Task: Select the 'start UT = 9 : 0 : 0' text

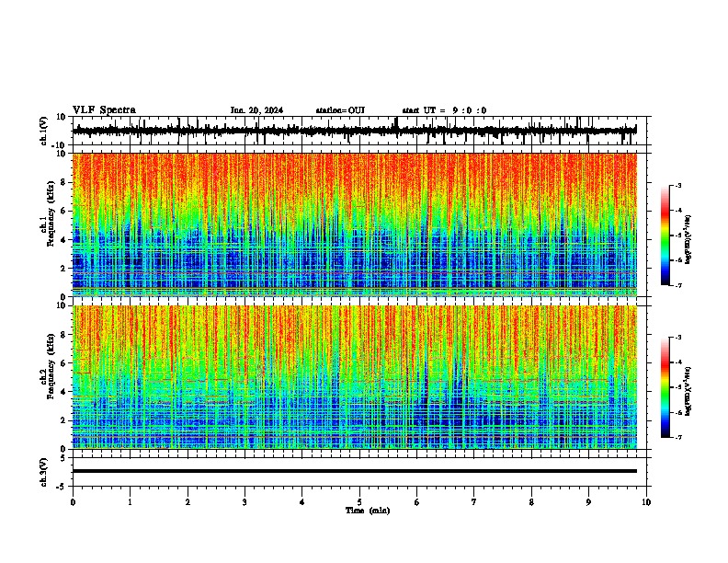Action: tap(444, 110)
